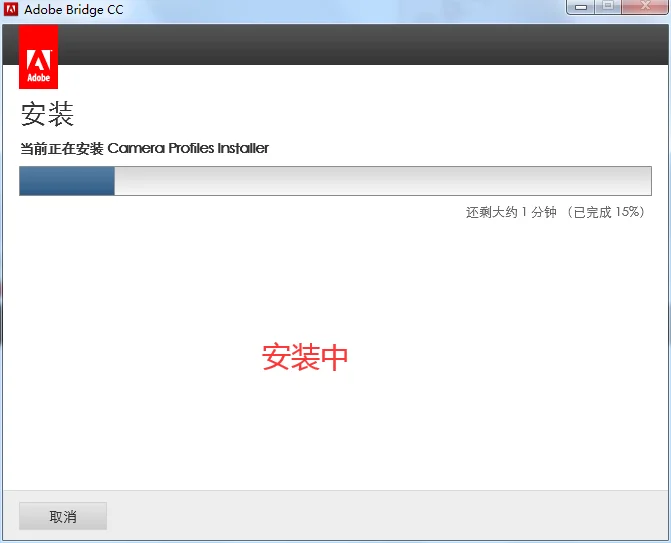Click the Adobe Bridge CC title text

[74, 10]
